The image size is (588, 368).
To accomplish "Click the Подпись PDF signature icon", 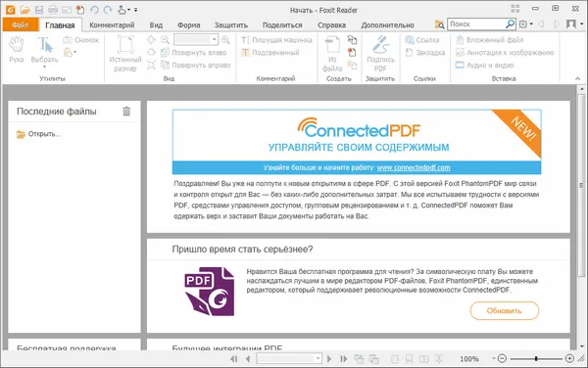I will [380, 54].
